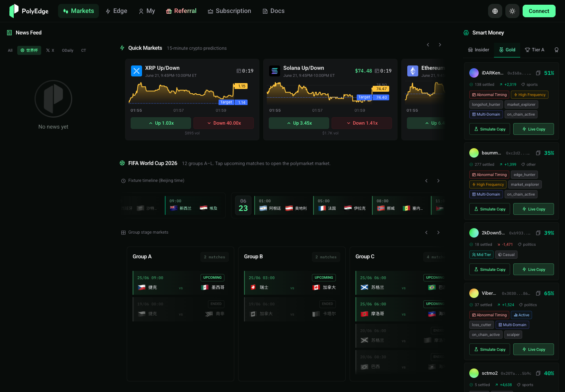Click the Smart Money panel icon
The image size is (565, 392).
point(466,33)
